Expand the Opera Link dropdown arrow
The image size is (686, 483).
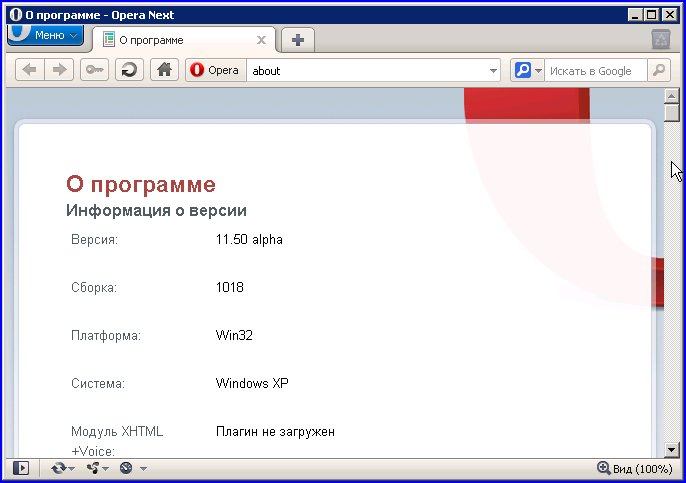(72, 469)
